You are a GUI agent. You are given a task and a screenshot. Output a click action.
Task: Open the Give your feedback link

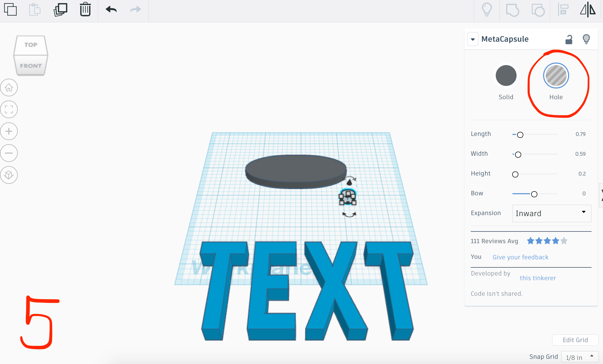[520, 257]
